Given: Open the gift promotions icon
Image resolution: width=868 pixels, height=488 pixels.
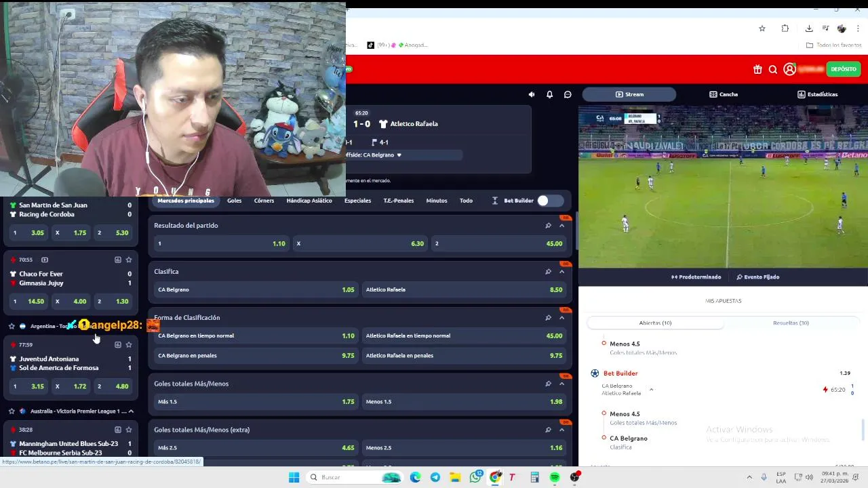Looking at the screenshot, I should click(x=757, y=69).
